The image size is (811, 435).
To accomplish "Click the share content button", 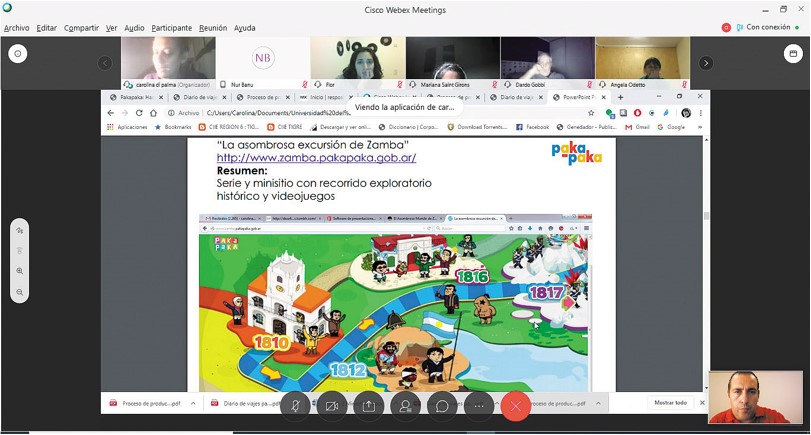I will (x=368, y=406).
